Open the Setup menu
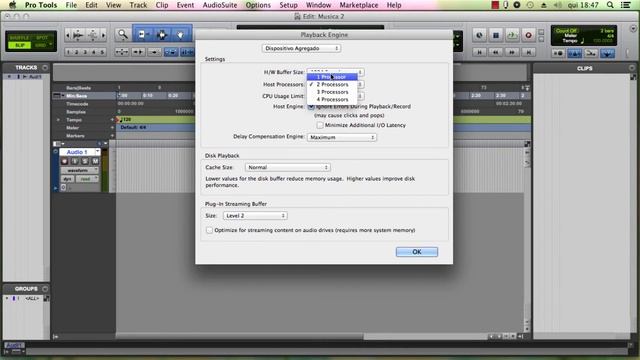Screen dimensions: 640x360 coord(288,5)
